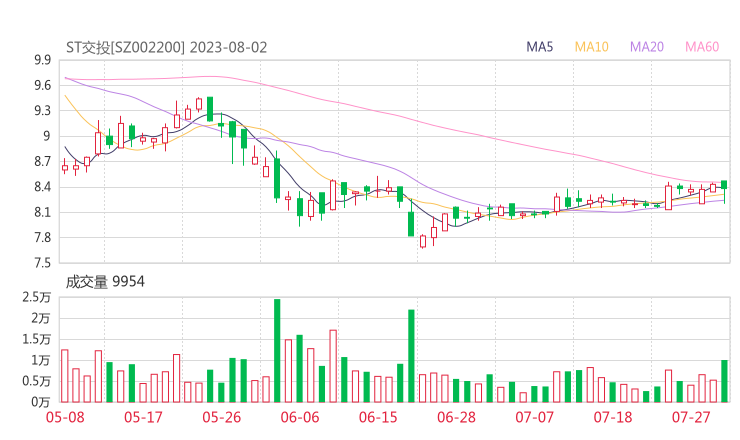The image size is (740, 440).
Task: Click the 05-17 date axis label
Action: pyautogui.click(x=143, y=417)
